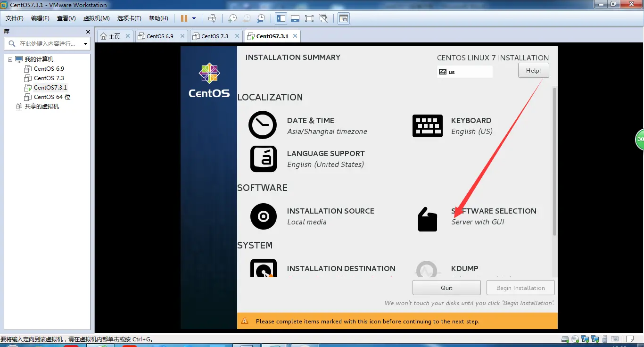644x347 pixels.
Task: Open the 查看(V) menu
Action: [x=66, y=18]
